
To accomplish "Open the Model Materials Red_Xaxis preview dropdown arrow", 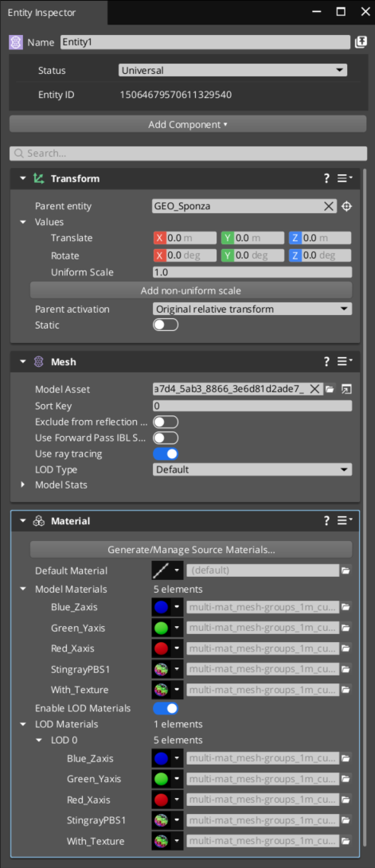I will 178,648.
